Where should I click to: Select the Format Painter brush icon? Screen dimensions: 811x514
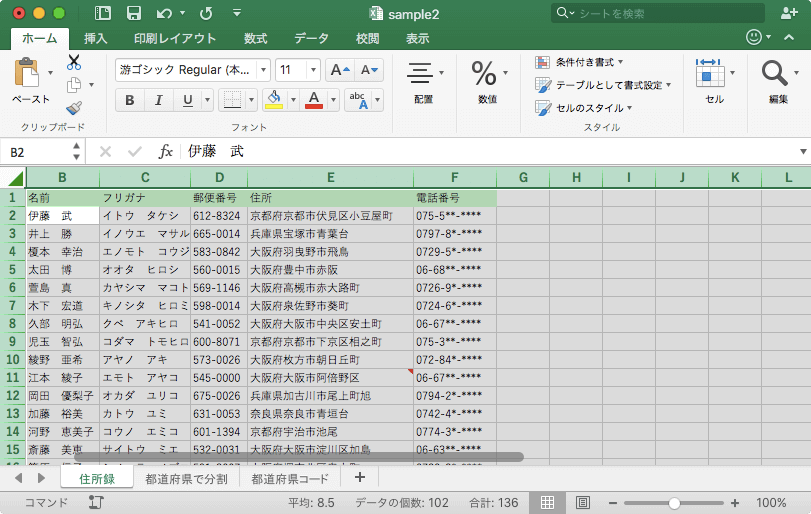pyautogui.click(x=74, y=108)
